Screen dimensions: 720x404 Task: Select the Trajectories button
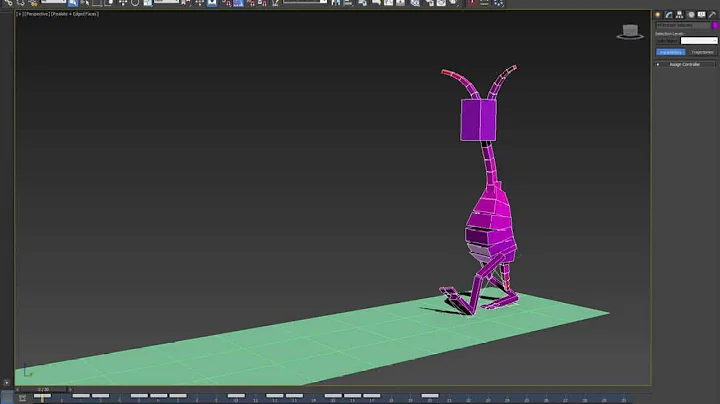pyautogui.click(x=702, y=52)
